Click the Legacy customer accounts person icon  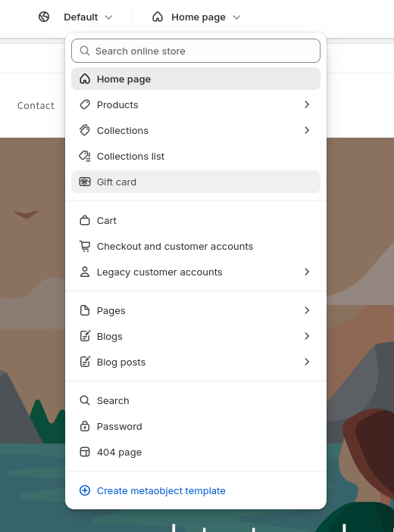coord(85,272)
